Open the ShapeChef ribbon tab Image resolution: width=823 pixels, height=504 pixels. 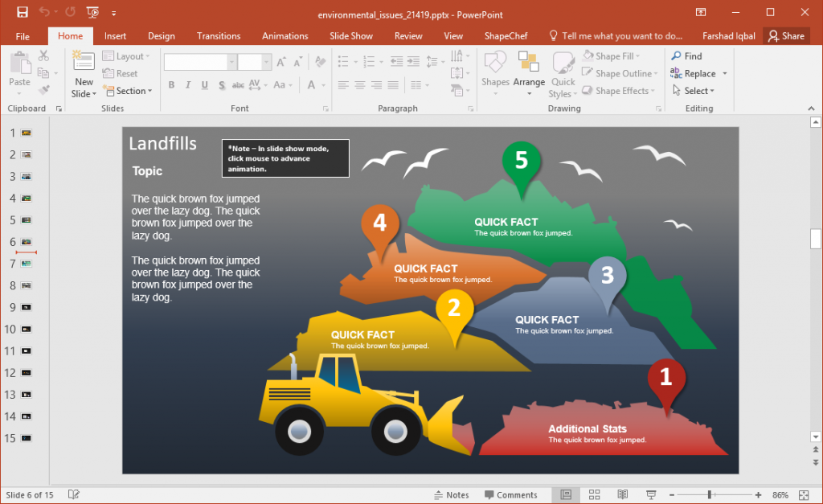point(506,35)
